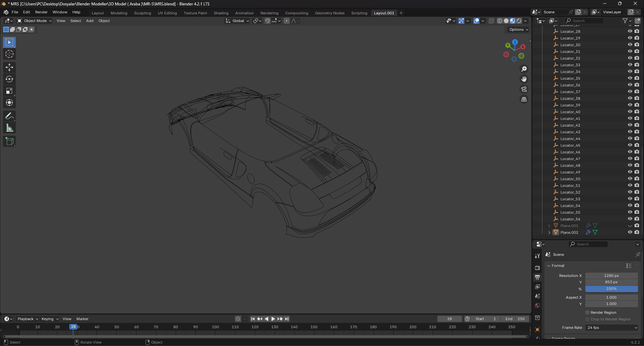Hide Locator_35 in the outliner
The width and height of the screenshot is (644, 346).
(630, 78)
